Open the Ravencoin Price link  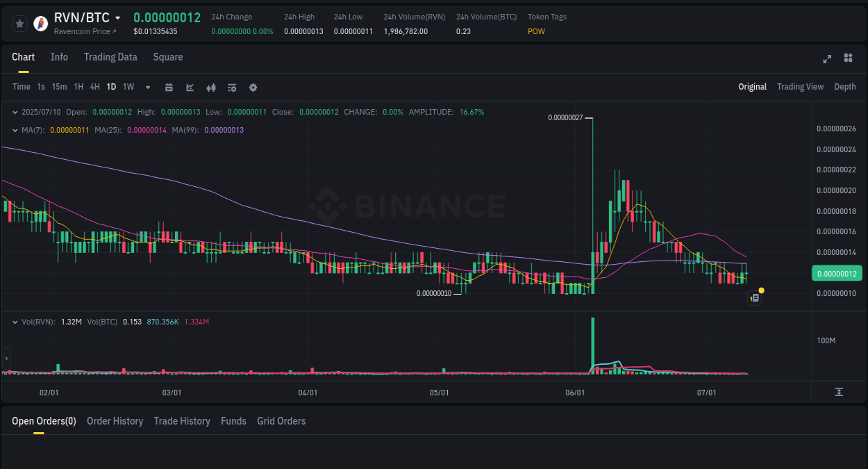[x=83, y=31]
